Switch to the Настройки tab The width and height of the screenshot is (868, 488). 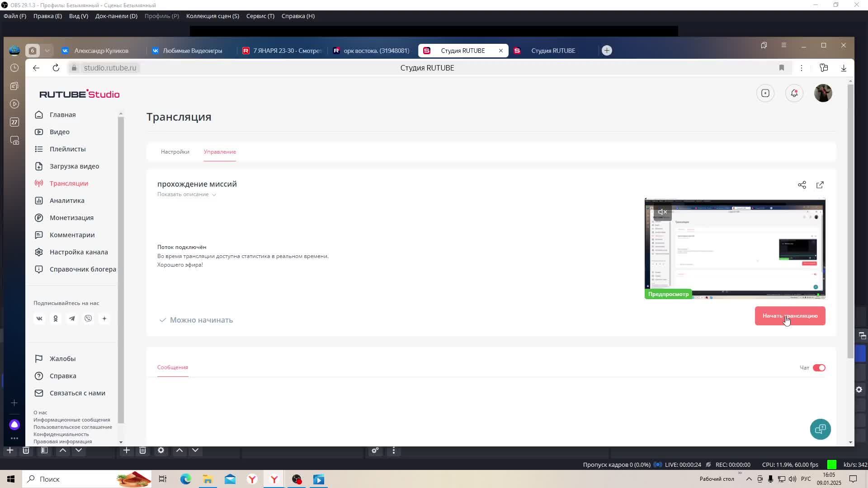[x=175, y=152]
